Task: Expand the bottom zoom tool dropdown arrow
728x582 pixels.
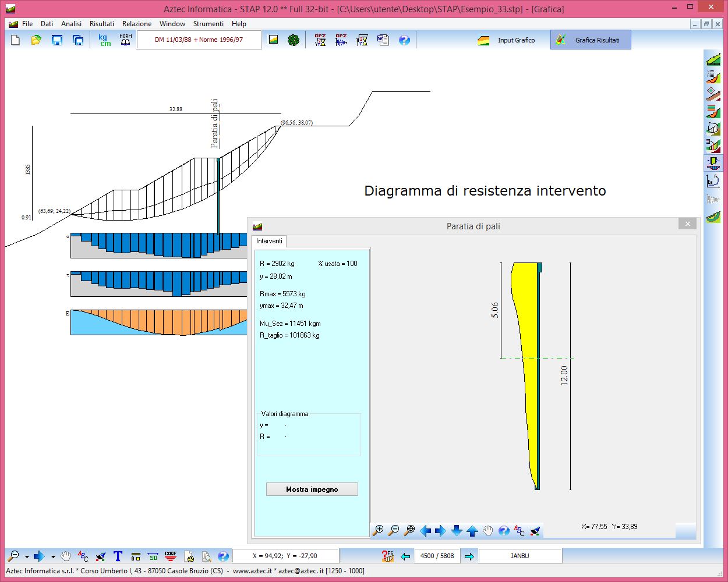Action: pos(27,557)
